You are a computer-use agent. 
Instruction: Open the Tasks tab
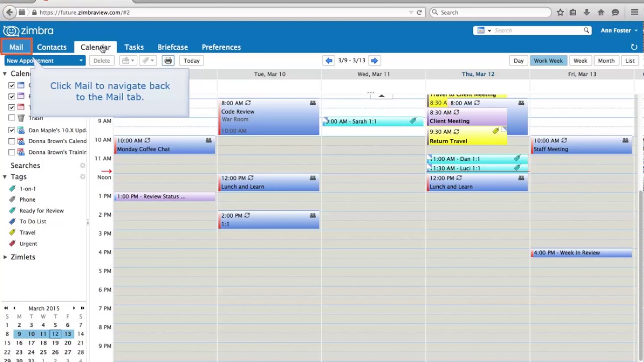click(x=134, y=47)
